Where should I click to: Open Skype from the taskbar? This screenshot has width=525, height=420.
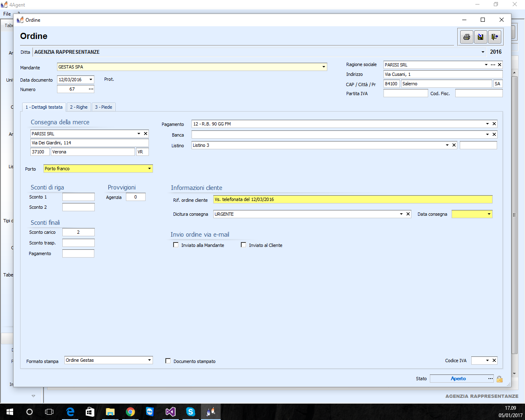190,412
